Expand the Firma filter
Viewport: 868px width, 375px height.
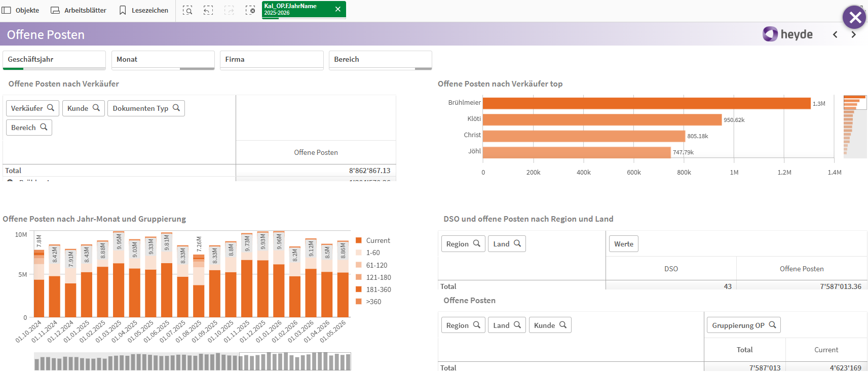tap(272, 60)
